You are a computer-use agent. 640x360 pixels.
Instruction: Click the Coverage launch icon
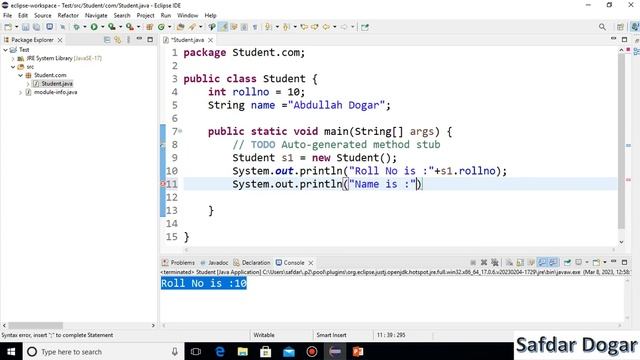pos(111,27)
